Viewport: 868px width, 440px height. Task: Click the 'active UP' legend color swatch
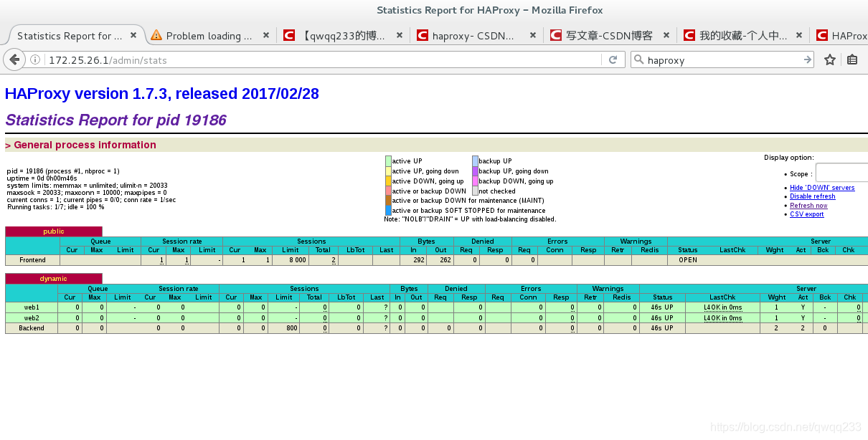tap(388, 161)
